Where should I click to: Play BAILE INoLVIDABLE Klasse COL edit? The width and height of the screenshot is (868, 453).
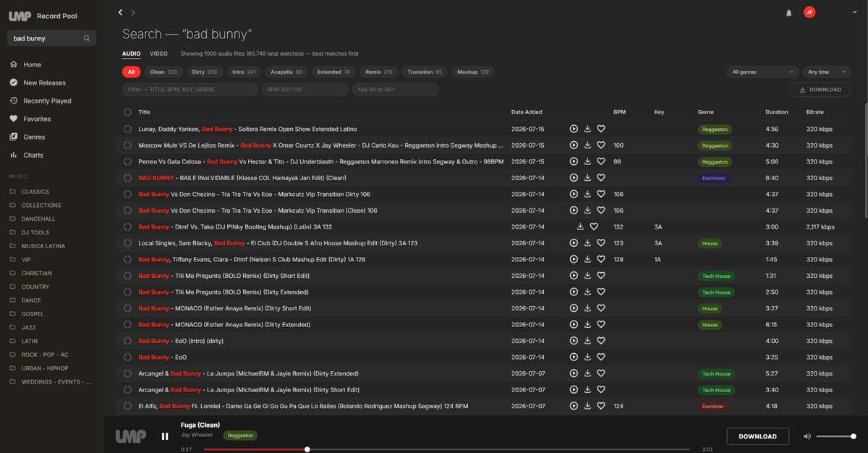point(574,178)
